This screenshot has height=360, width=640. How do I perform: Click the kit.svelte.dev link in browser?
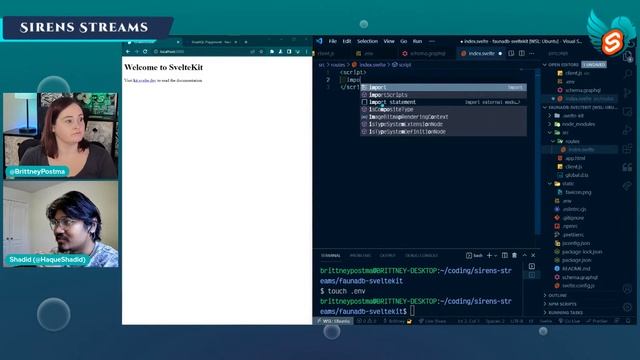pyautogui.click(x=144, y=81)
